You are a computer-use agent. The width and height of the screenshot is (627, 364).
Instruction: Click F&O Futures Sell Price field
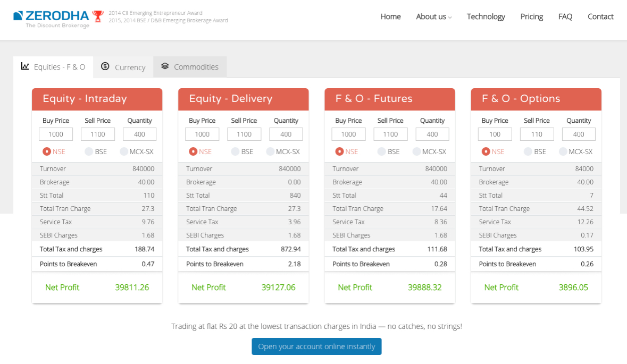point(390,134)
